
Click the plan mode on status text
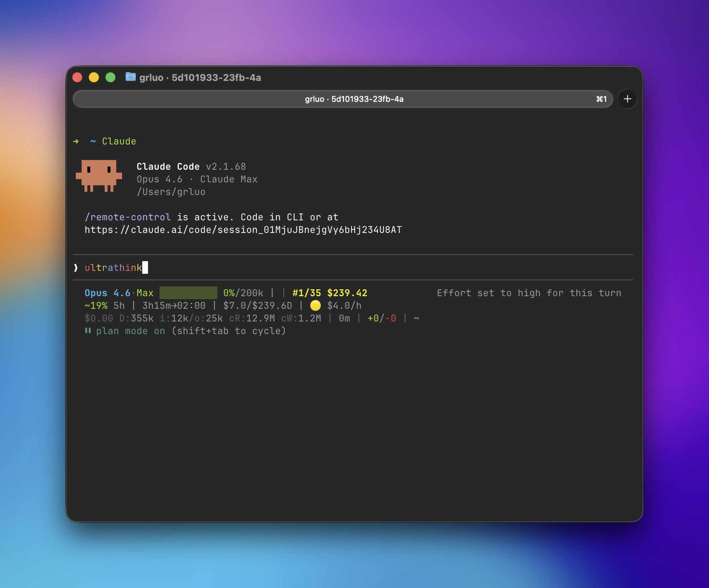pos(130,331)
